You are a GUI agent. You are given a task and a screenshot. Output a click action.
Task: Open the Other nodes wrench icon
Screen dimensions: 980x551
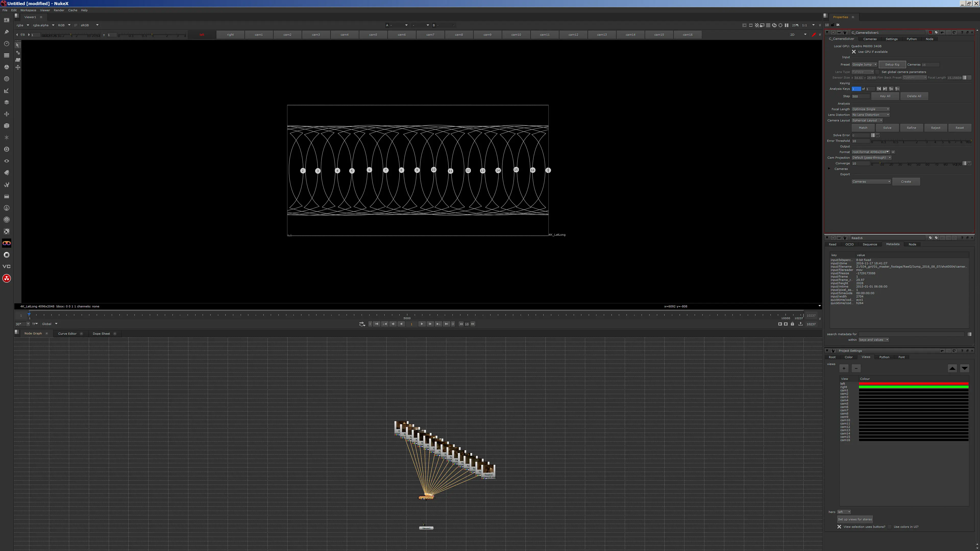click(x=6, y=185)
